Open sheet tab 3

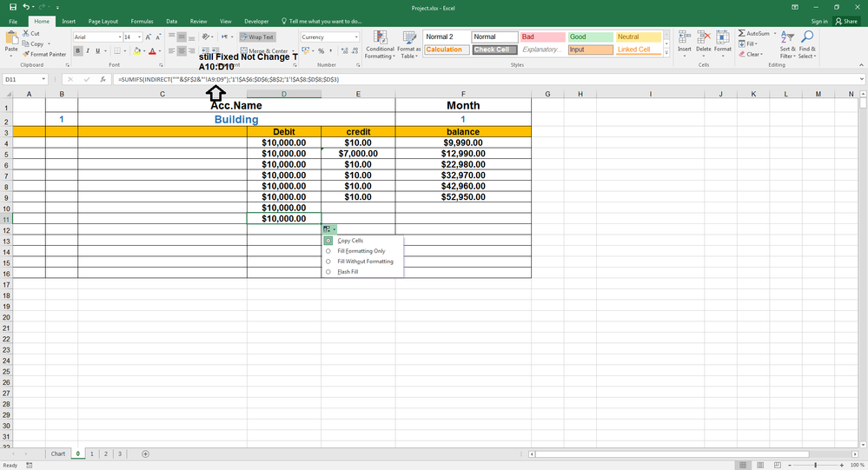pos(120,454)
